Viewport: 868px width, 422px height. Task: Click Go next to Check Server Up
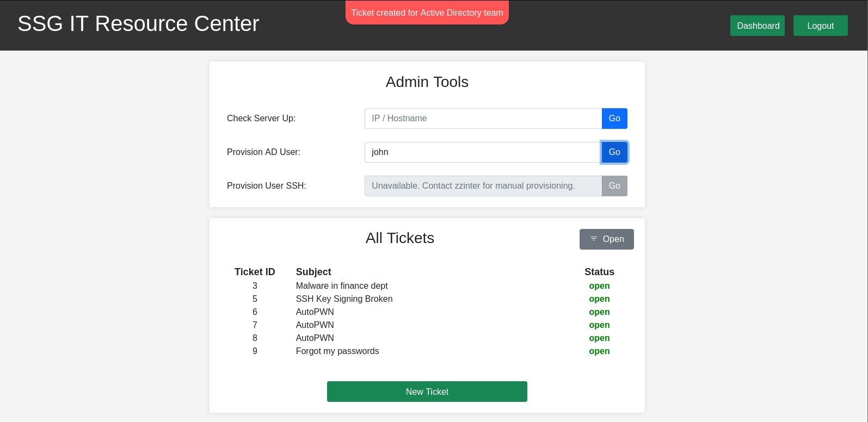(x=614, y=119)
